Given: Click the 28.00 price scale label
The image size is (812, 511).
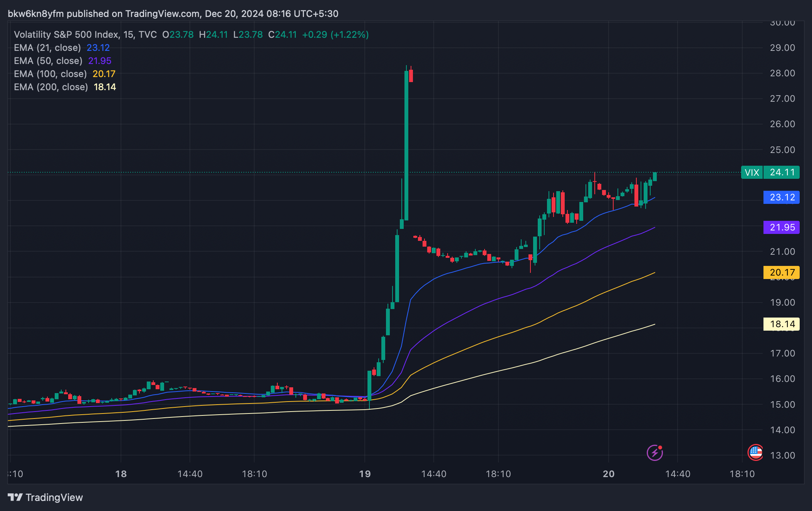Looking at the screenshot, I should (782, 73).
